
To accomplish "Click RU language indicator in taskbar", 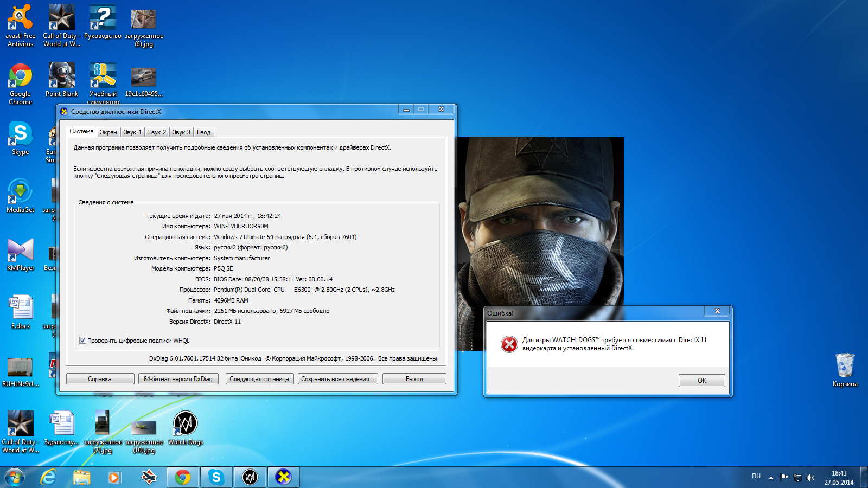I will tap(756, 476).
